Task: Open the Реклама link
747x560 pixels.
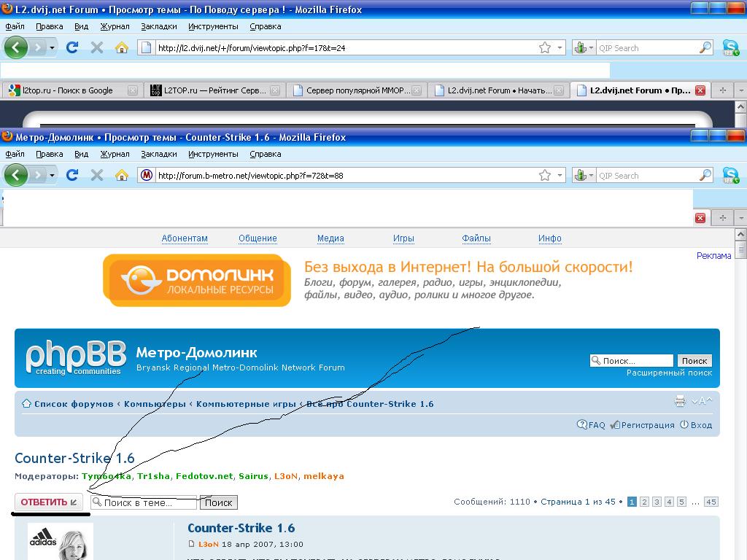Action: (713, 256)
